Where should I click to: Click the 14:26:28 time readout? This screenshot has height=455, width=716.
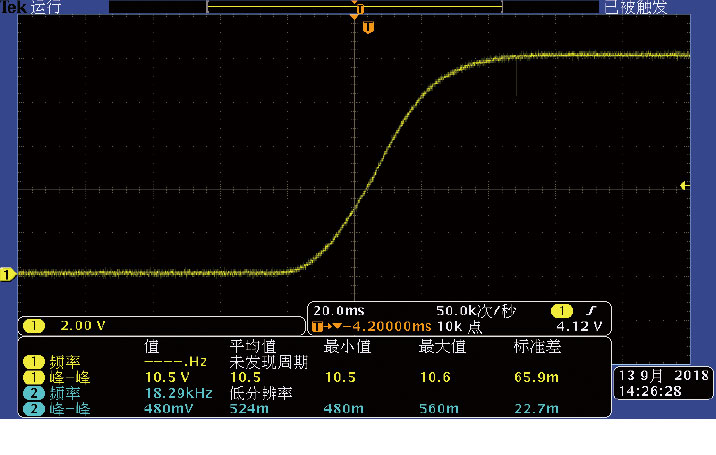pos(650,392)
